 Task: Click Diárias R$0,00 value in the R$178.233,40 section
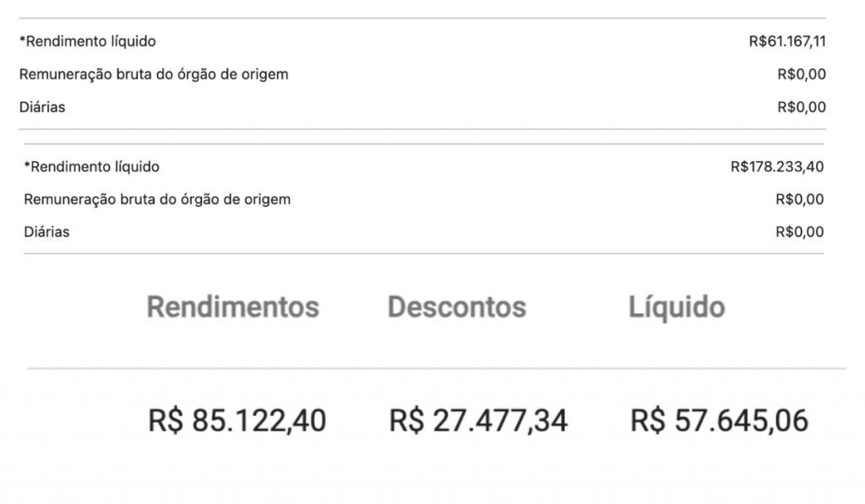(x=799, y=232)
